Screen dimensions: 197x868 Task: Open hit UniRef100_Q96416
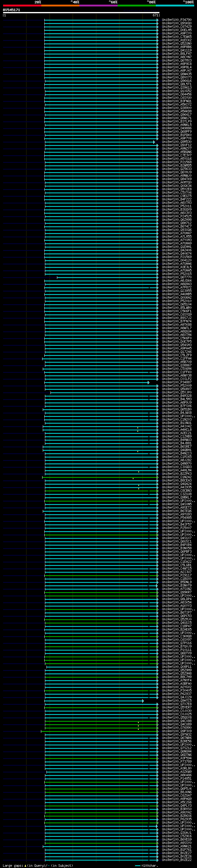[176, 81]
